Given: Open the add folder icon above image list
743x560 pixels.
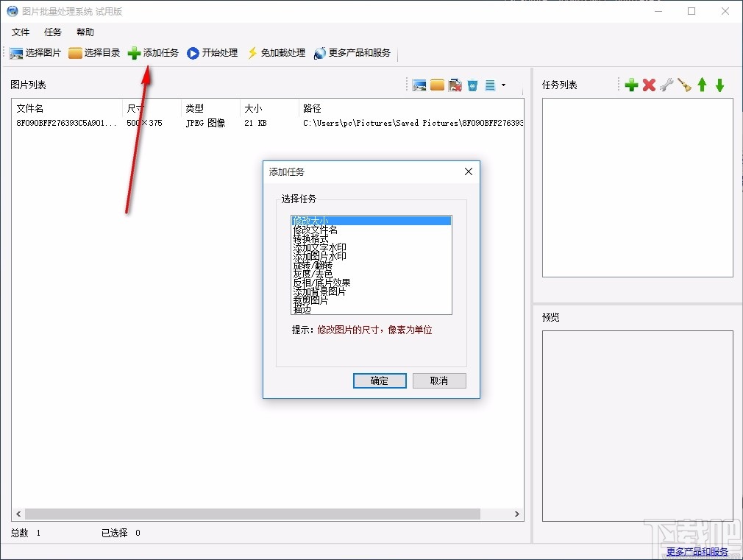Looking at the screenshot, I should (x=438, y=85).
